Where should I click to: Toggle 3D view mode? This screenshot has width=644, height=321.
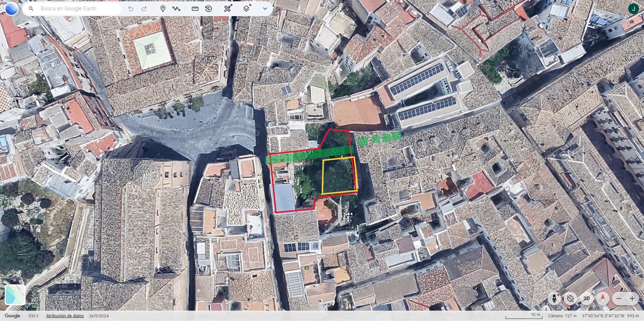[586, 298]
